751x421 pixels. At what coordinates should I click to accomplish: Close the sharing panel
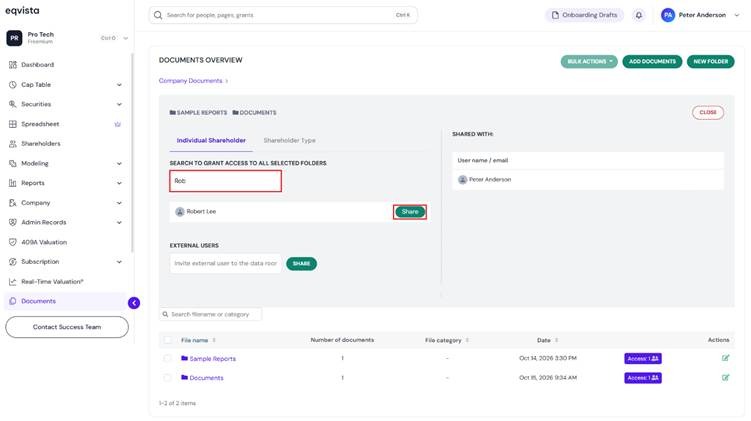tap(708, 113)
